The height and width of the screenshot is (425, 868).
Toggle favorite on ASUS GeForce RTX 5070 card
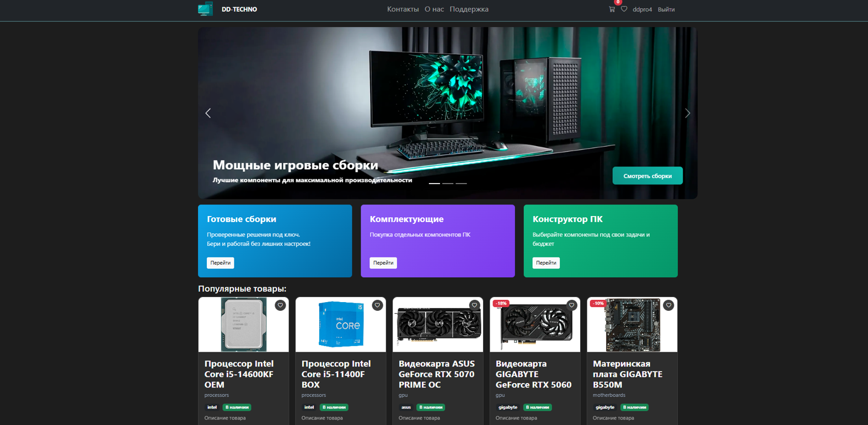474,305
